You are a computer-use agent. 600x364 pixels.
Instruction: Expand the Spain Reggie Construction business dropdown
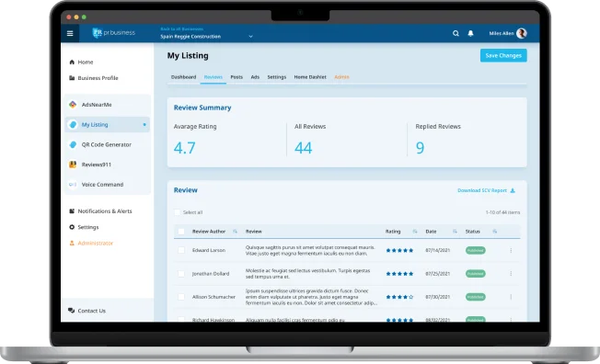(x=250, y=37)
